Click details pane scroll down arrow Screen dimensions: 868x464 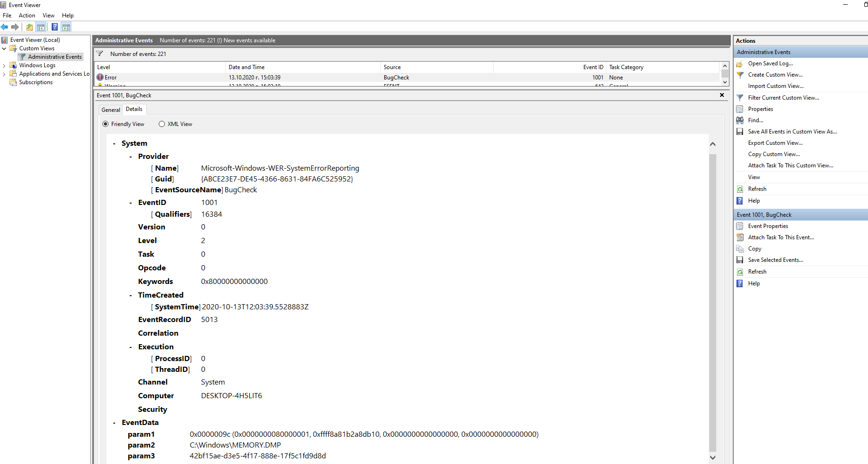click(x=713, y=457)
